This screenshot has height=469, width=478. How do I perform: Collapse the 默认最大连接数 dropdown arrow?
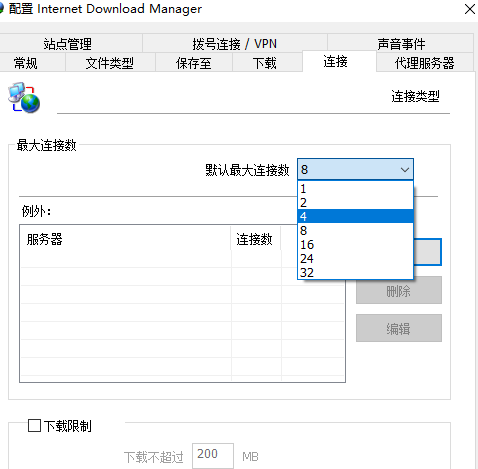tap(405, 170)
